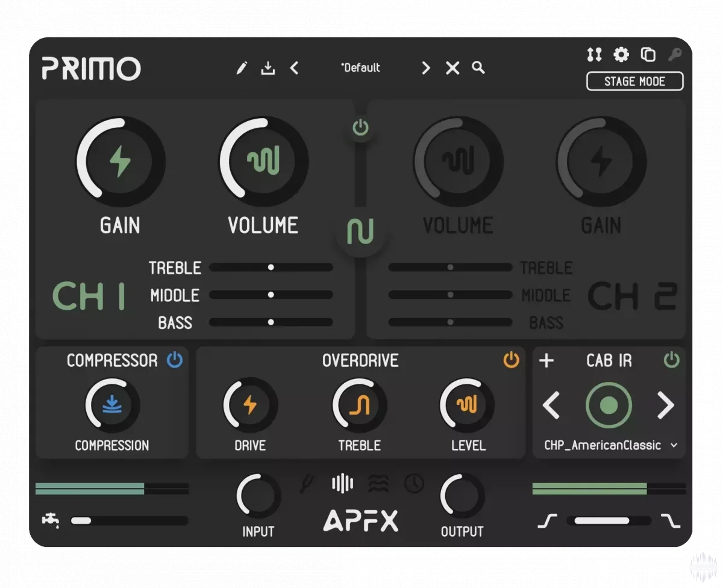Image resolution: width=723 pixels, height=588 pixels.
Task: Click the low-pass filter icon
Action: click(x=670, y=521)
